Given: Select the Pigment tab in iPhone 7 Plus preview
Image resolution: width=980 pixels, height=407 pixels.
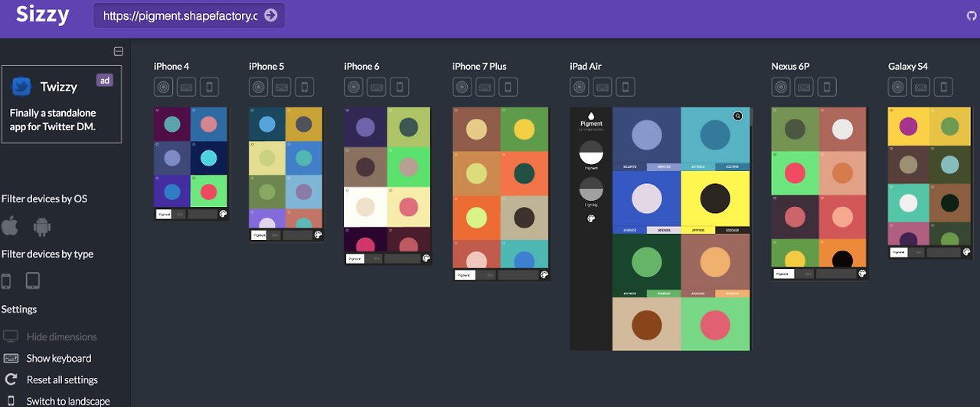Looking at the screenshot, I should tap(465, 274).
